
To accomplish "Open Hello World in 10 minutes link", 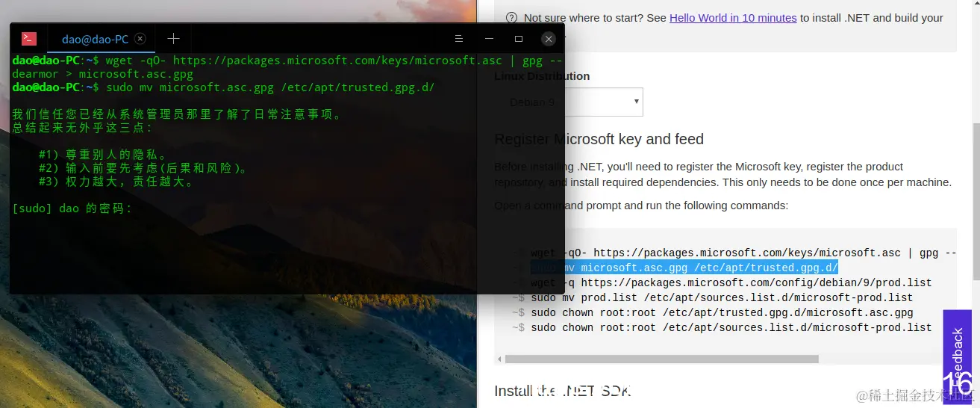I will [x=733, y=17].
